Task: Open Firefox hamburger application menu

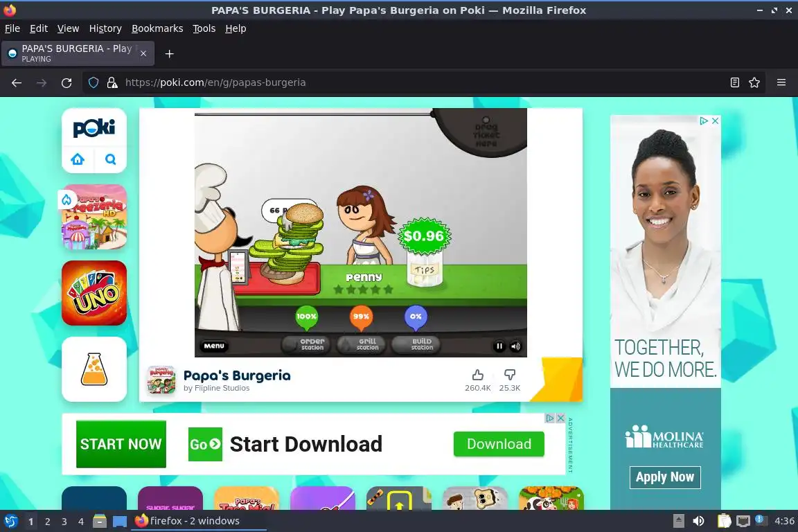Action: [x=781, y=82]
